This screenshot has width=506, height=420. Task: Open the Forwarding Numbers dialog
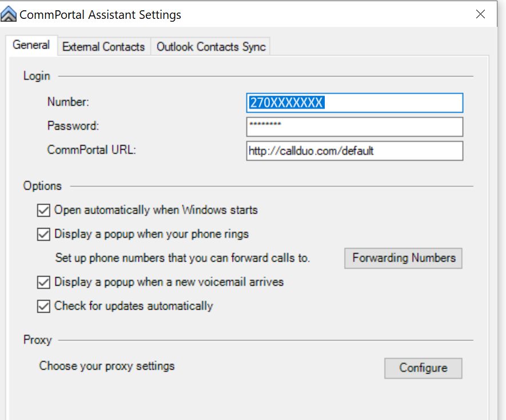coord(404,258)
